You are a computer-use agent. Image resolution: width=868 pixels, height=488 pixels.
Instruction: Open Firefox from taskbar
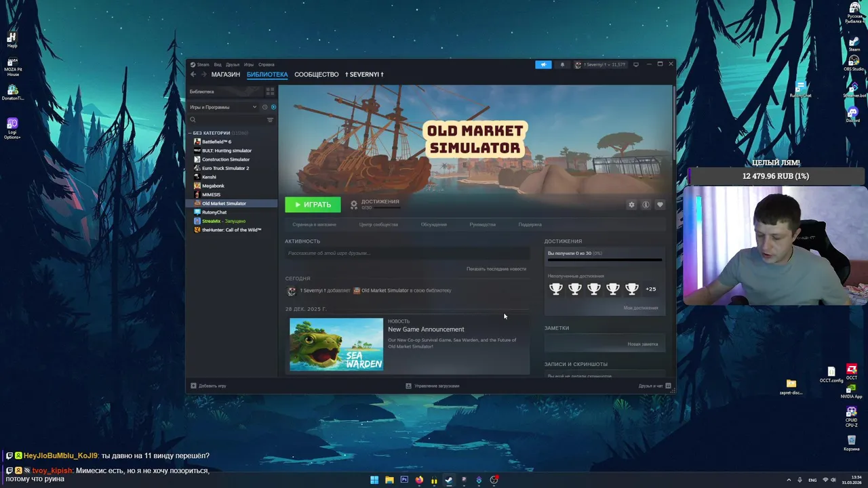[419, 480]
